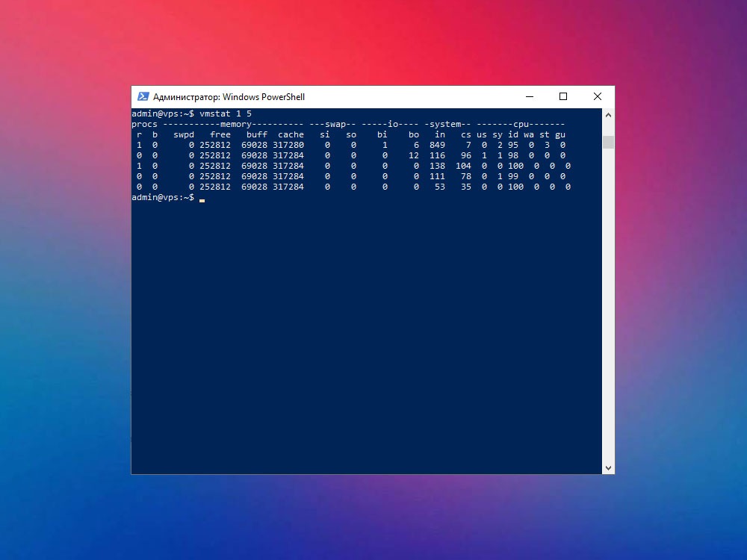The width and height of the screenshot is (747, 560).
Task: Click the context switches value 96
Action: (466, 156)
